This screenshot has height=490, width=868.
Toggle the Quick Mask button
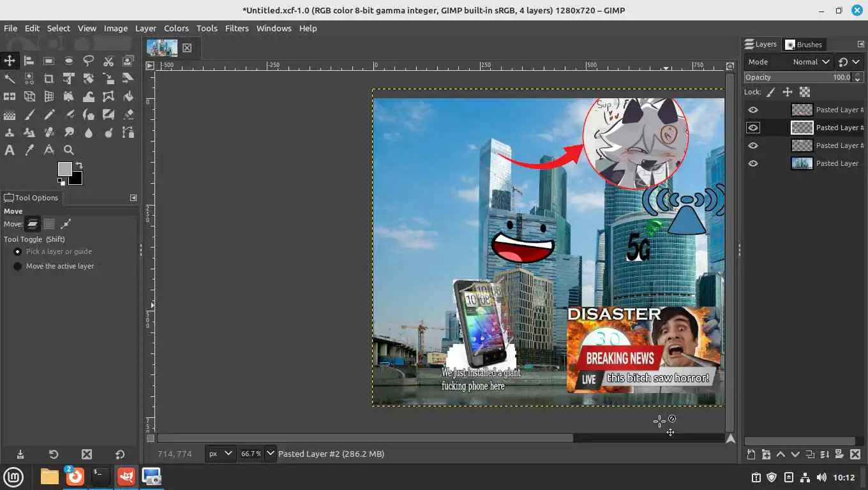pyautogui.click(x=150, y=438)
